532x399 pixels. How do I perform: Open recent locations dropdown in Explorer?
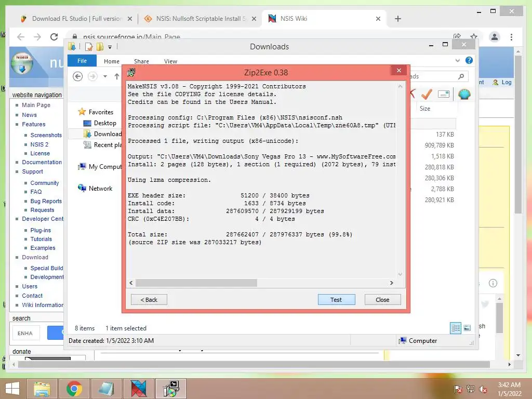tap(105, 76)
